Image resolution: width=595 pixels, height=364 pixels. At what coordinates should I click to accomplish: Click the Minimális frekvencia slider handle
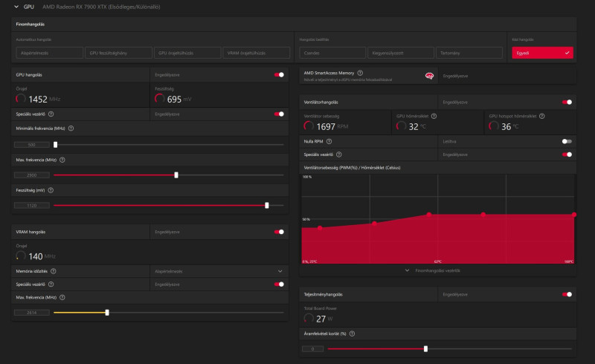[x=55, y=144]
